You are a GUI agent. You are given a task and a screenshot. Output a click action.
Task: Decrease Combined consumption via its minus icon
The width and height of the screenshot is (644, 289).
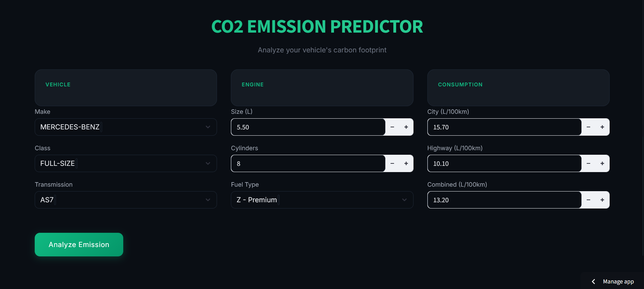pos(588,200)
